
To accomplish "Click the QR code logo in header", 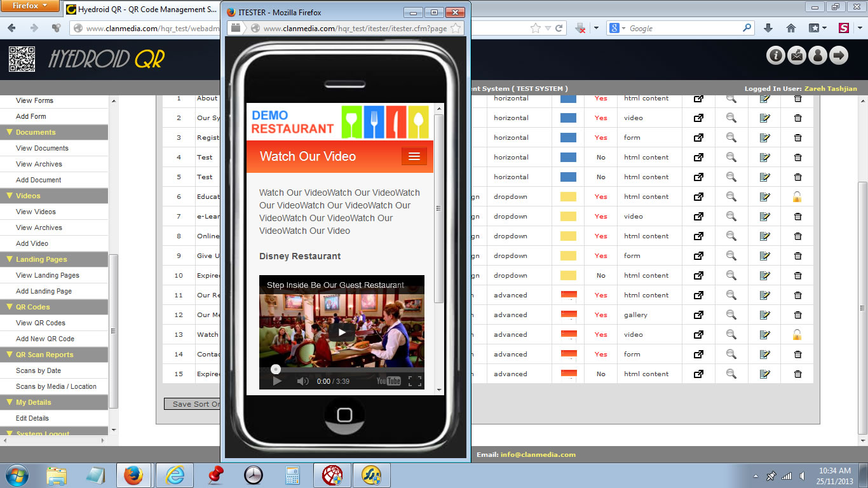I will 22,58.
